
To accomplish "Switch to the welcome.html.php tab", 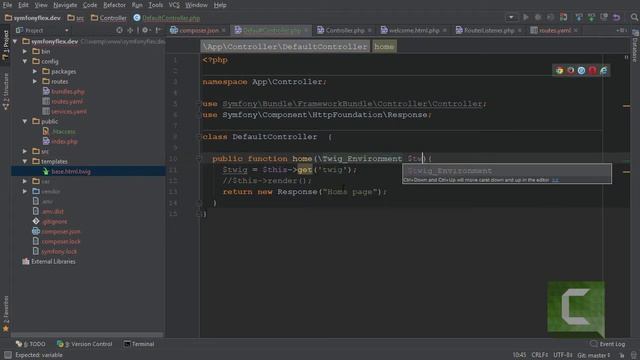I will click(414, 31).
